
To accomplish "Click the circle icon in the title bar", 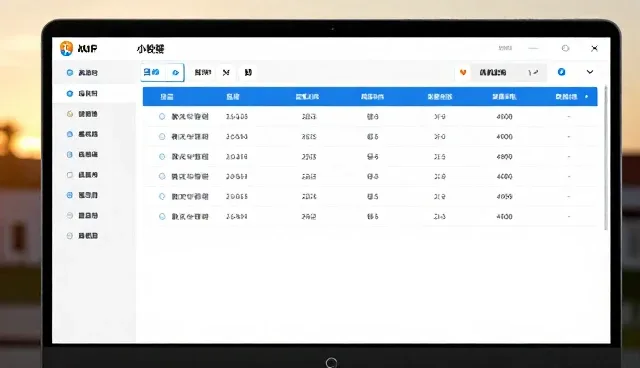I will click(x=565, y=48).
